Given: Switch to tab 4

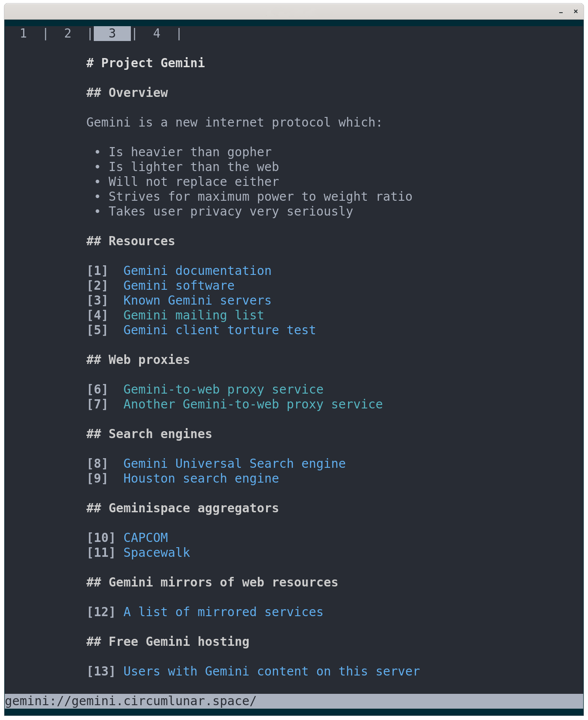Looking at the screenshot, I should point(157,33).
